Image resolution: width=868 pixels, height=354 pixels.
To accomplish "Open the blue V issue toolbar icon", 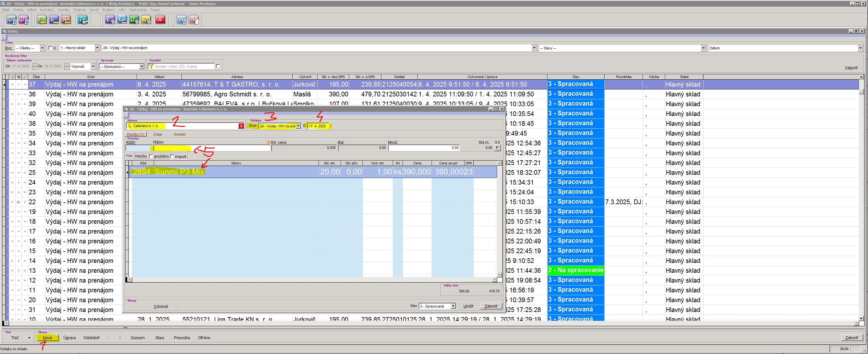I will point(54,20).
